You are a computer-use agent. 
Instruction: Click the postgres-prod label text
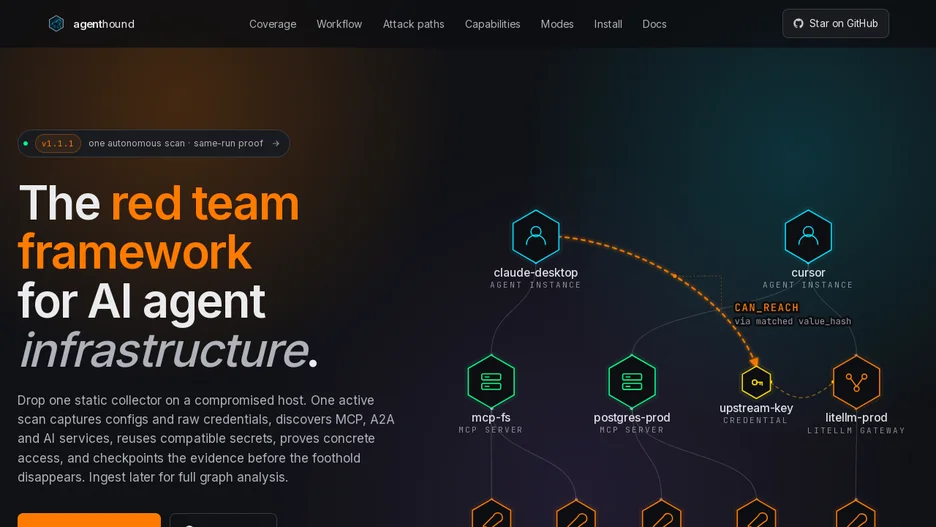pyautogui.click(x=632, y=418)
